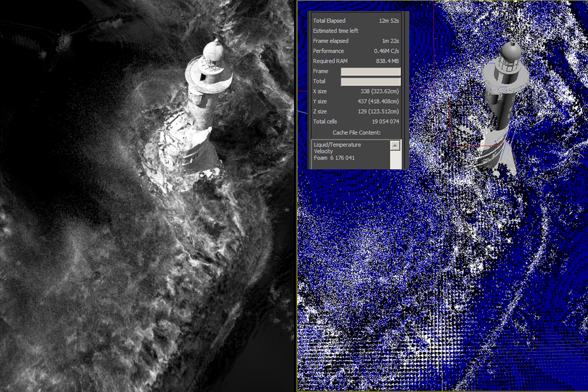The height and width of the screenshot is (392, 588).
Task: Select the Velocity cache entry
Action: 323,151
